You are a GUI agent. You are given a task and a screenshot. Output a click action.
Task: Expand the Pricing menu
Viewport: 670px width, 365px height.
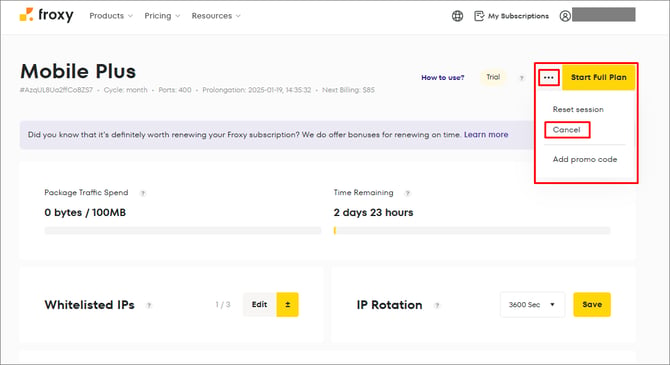[162, 16]
